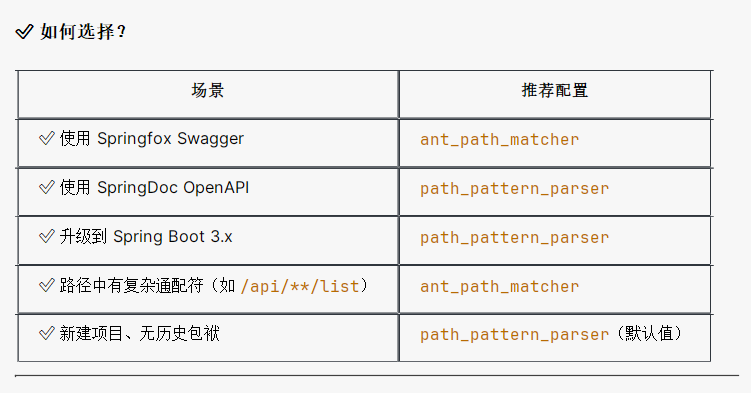The image size is (751, 393).
Task: Click the checkmark icon beside 如何选择 heading
Action: pos(24,32)
